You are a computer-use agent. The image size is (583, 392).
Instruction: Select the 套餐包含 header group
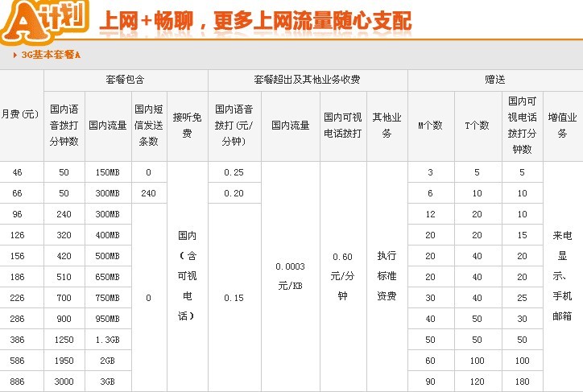coord(126,80)
